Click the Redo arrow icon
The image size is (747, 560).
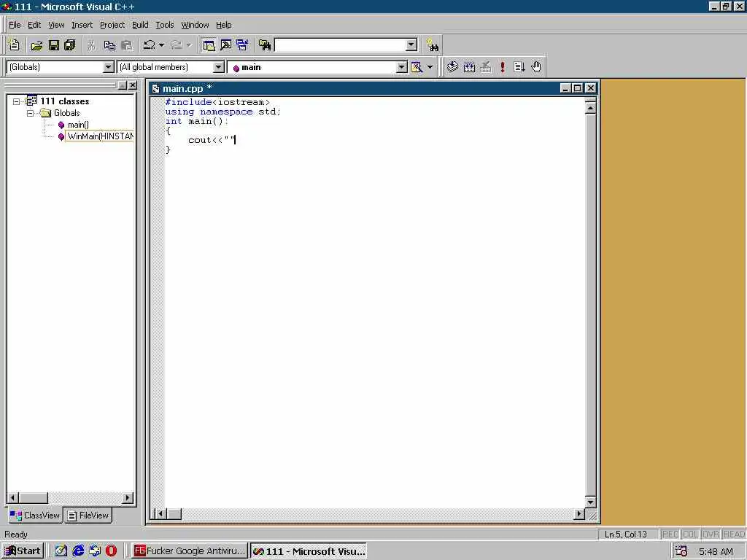[x=177, y=45]
